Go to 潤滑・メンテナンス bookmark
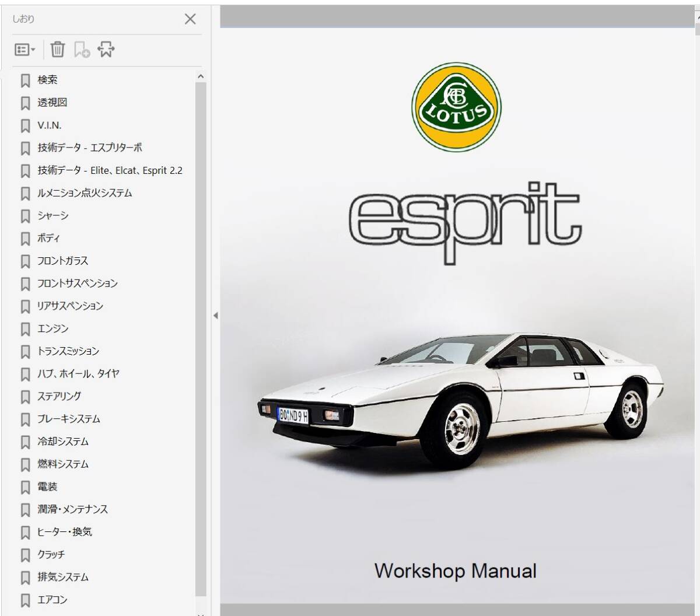The image size is (700, 616). 72,510
